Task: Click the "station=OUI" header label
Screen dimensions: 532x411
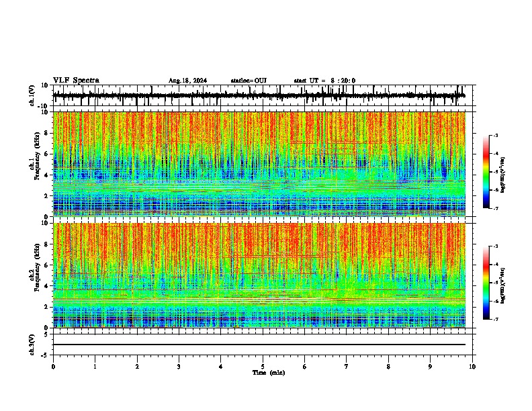Action: click(x=249, y=81)
